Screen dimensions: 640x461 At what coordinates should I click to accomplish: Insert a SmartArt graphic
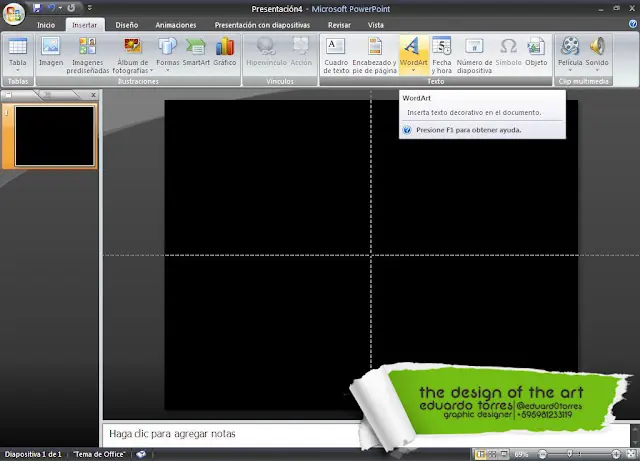tap(196, 51)
